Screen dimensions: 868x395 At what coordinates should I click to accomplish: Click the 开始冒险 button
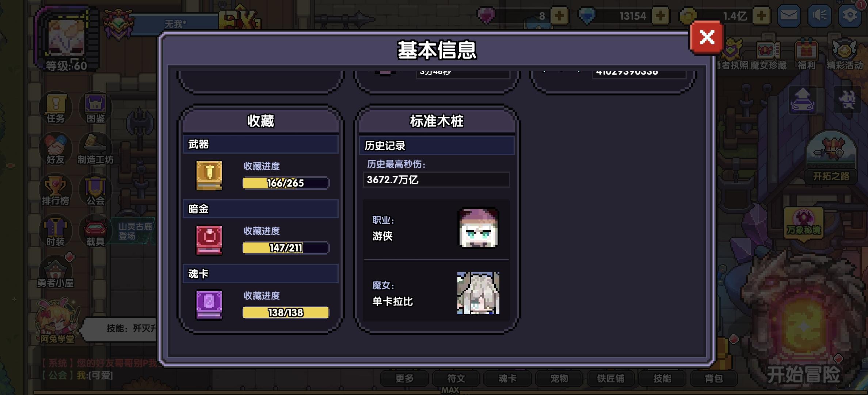[803, 374]
